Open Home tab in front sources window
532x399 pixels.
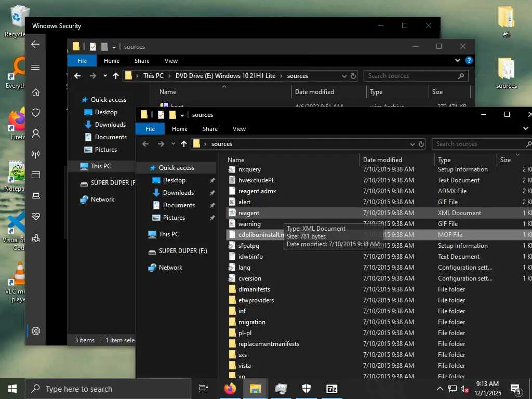click(x=179, y=129)
